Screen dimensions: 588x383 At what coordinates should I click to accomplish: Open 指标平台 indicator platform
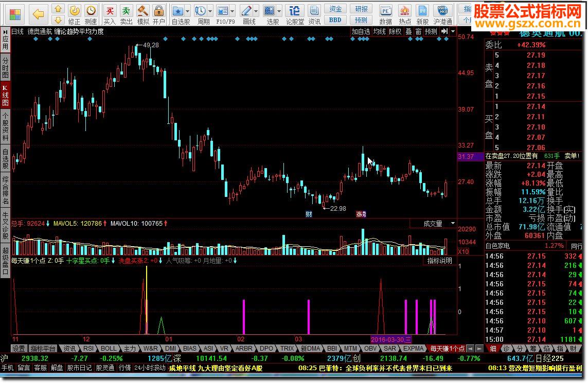[x=42, y=349]
